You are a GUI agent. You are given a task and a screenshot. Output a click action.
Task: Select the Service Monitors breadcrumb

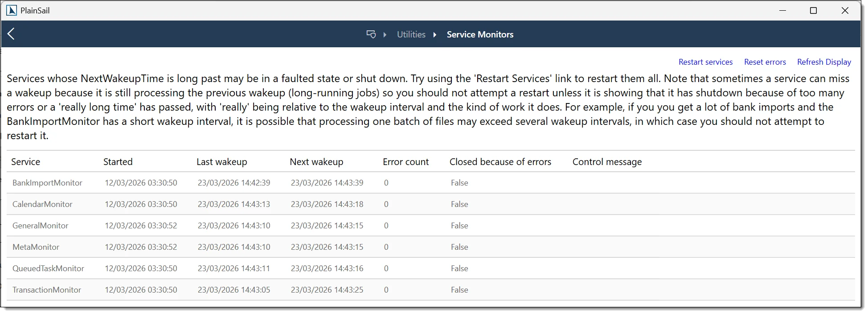pos(480,34)
